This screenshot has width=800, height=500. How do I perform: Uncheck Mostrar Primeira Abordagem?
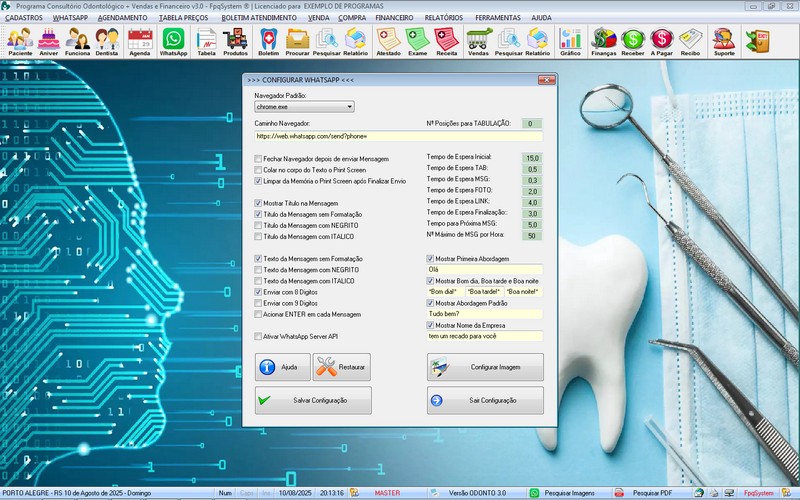[x=430, y=259]
